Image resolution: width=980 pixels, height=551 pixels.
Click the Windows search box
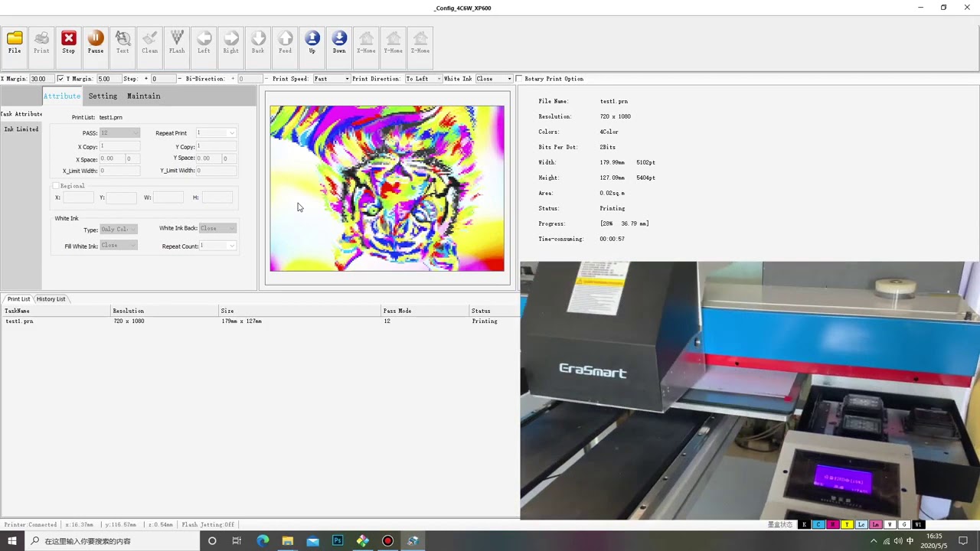[x=113, y=541]
